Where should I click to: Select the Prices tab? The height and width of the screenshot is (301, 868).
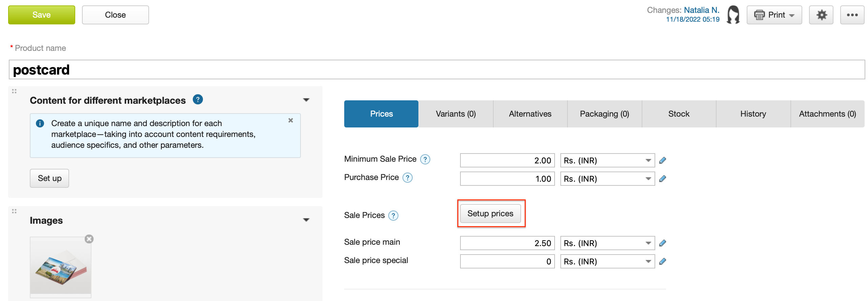(x=381, y=114)
